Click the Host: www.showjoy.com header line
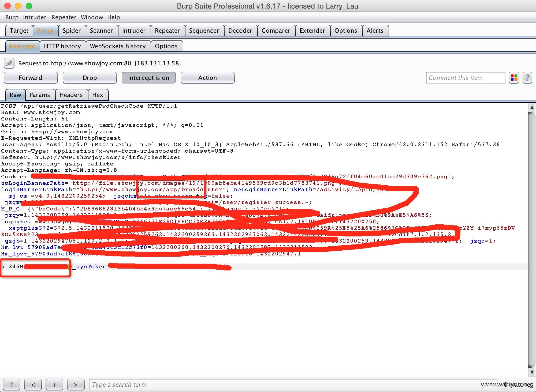The height and width of the screenshot is (392, 536). pyautogui.click(x=40, y=112)
